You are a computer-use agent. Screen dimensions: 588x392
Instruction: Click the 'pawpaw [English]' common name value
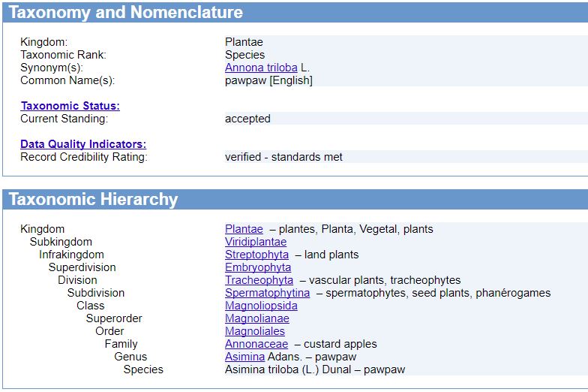click(268, 80)
